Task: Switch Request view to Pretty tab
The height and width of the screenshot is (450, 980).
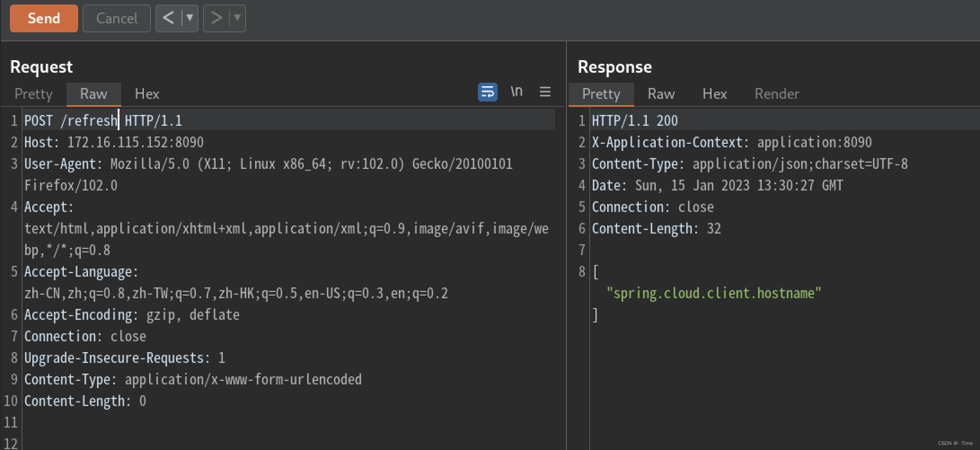Action: point(34,94)
